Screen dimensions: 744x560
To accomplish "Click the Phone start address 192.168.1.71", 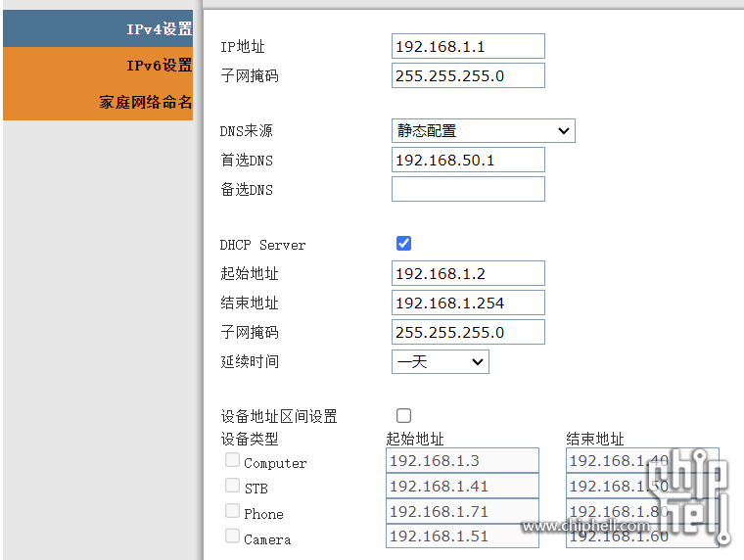I will tap(462, 511).
